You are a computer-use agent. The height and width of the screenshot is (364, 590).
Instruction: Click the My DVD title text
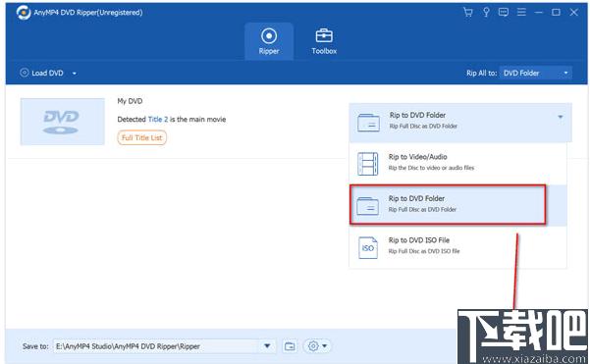(130, 101)
